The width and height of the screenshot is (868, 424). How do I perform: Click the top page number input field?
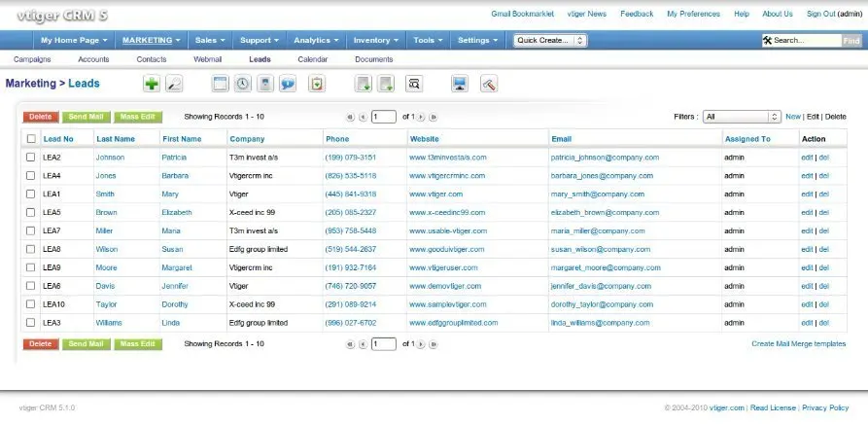[384, 117]
